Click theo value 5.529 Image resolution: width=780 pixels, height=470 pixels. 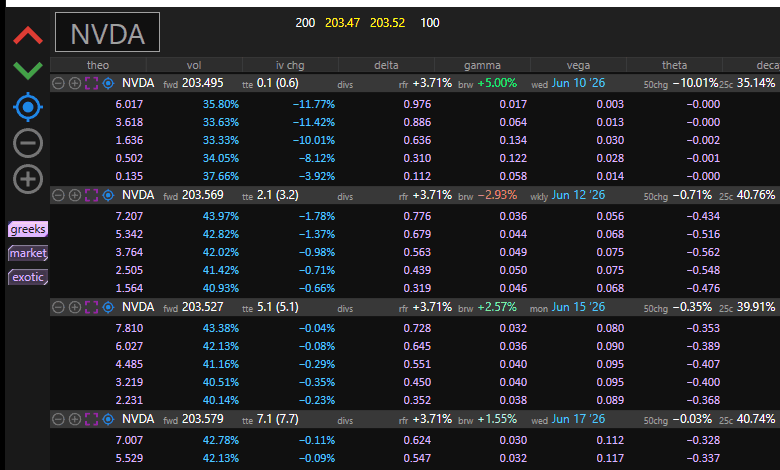pyautogui.click(x=129, y=458)
